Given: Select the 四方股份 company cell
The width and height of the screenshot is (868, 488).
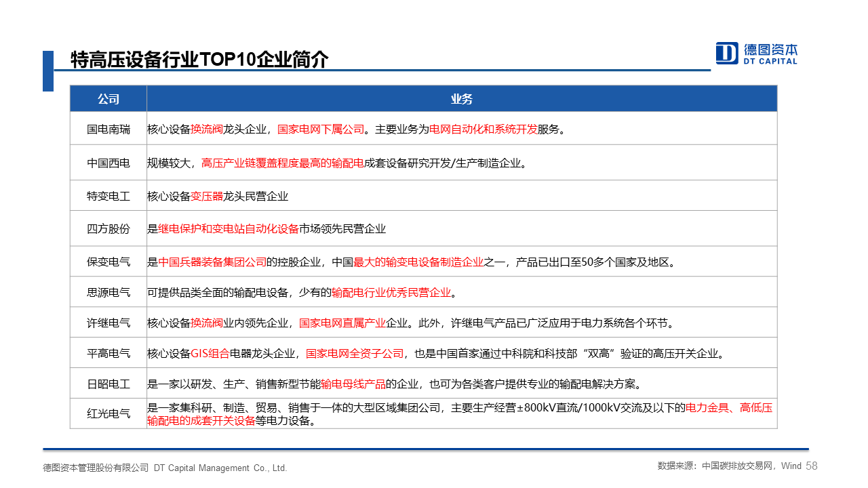Looking at the screenshot, I should click(x=108, y=228).
